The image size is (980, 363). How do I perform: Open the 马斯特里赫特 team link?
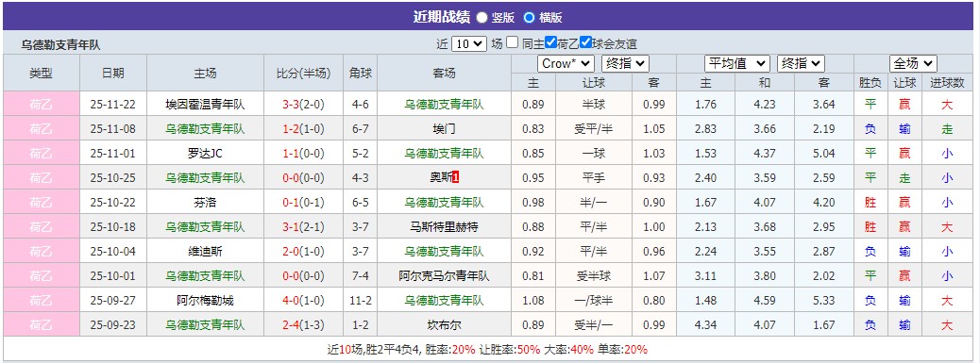444,227
